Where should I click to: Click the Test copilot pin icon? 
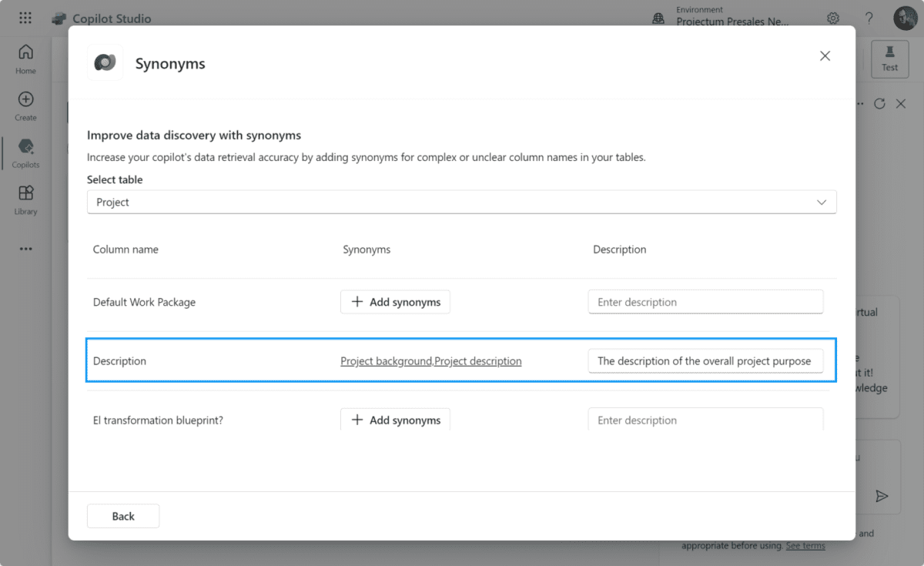[x=889, y=59]
